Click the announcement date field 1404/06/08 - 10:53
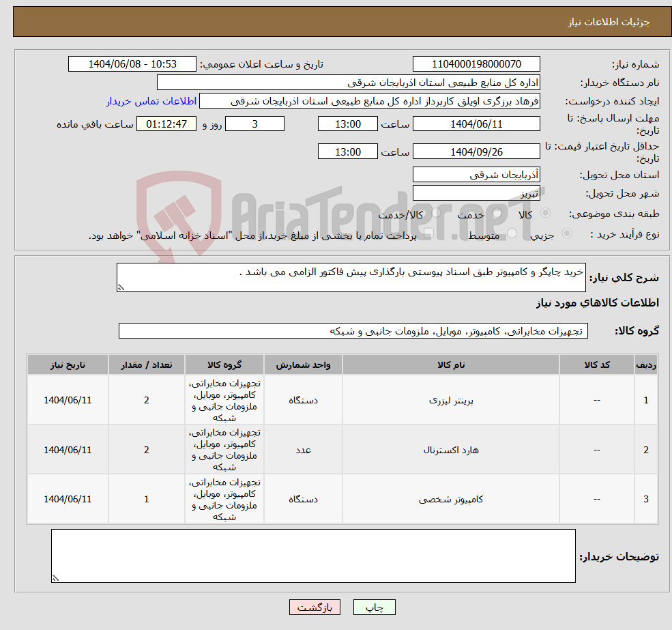672x630 pixels. (x=132, y=64)
